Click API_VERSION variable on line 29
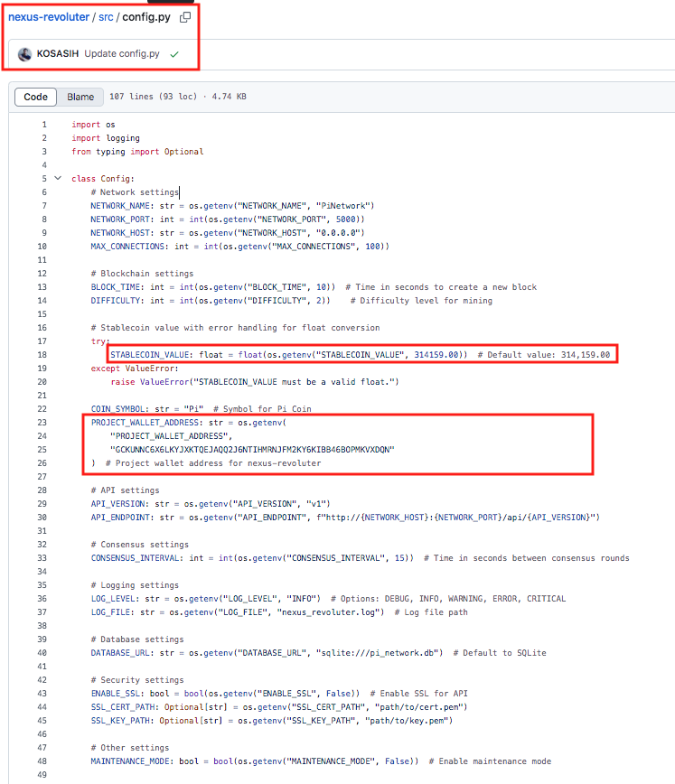Screen dimensions: 675x784 click(x=117, y=503)
